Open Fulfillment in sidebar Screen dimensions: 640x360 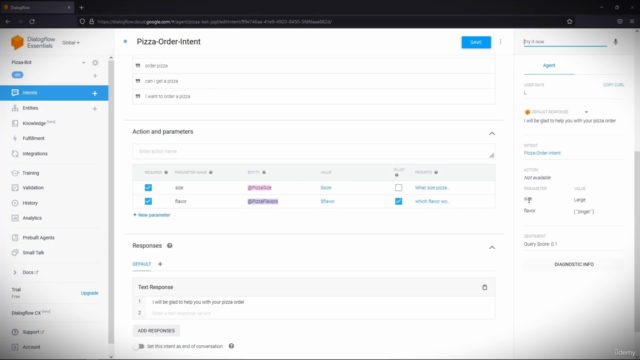point(33,138)
